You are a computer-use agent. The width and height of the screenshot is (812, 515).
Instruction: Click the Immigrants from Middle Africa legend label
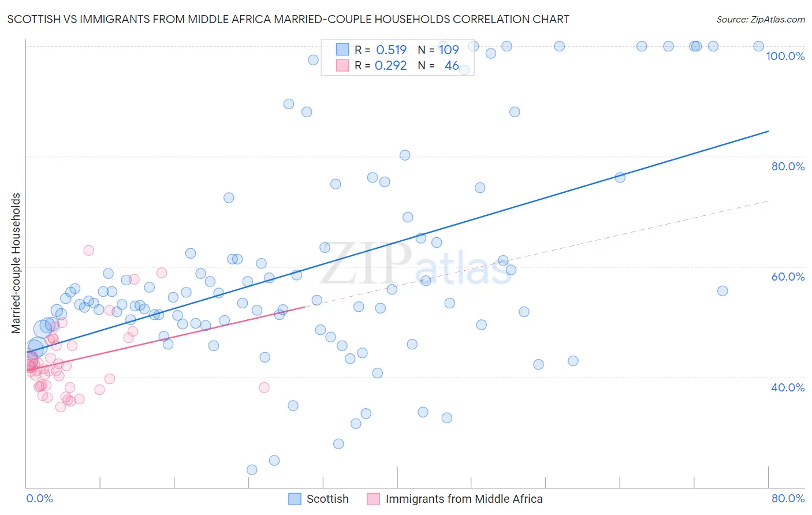pyautogui.click(x=464, y=499)
